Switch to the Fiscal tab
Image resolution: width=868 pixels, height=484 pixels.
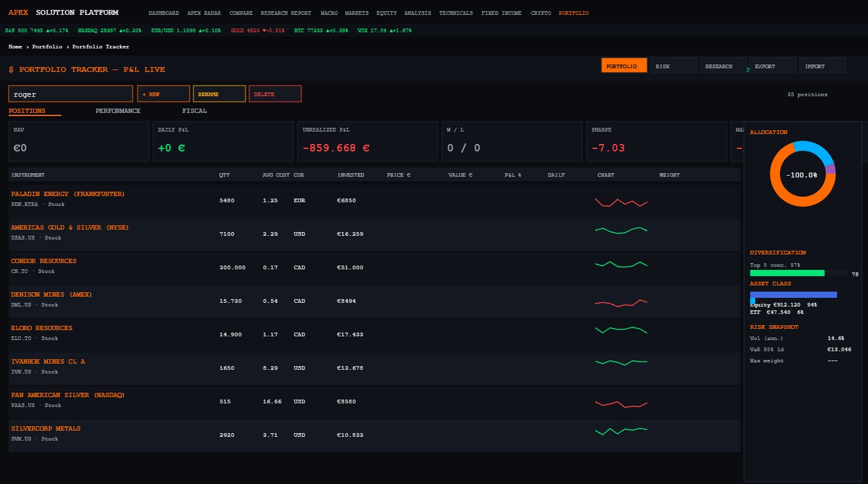195,111
